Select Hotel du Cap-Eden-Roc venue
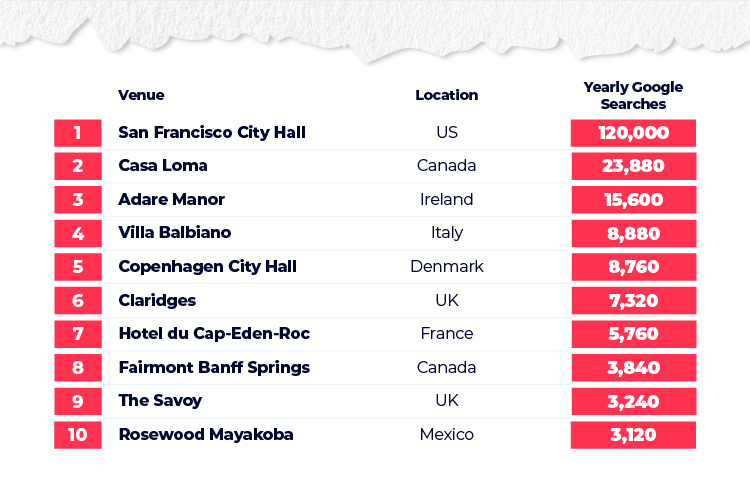This screenshot has width=750, height=478. tap(214, 333)
